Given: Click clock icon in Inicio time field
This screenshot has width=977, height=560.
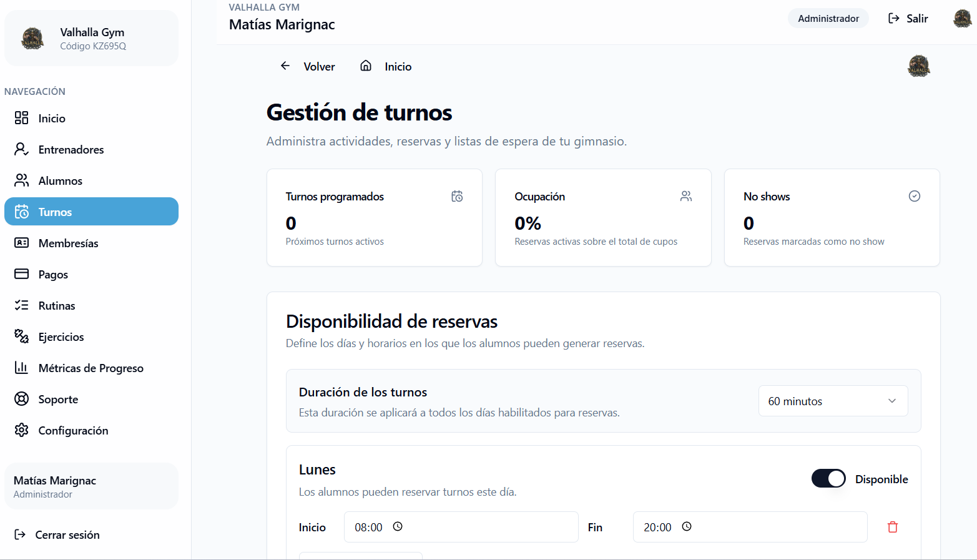Looking at the screenshot, I should tap(398, 527).
